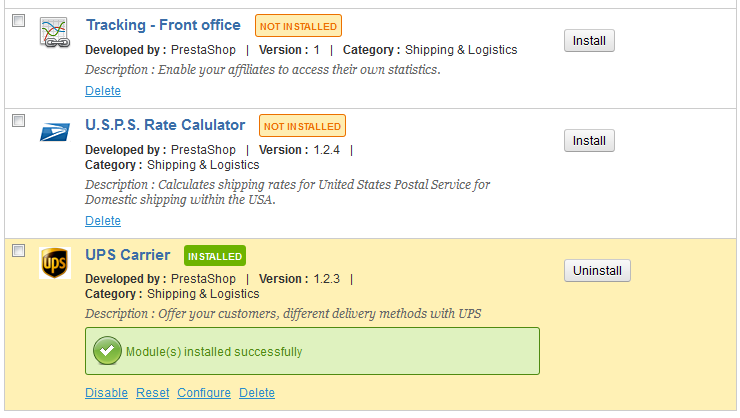Click the U.S.P.S. eagle logo icon
Viewport: 740px width, 418px height.
point(55,131)
